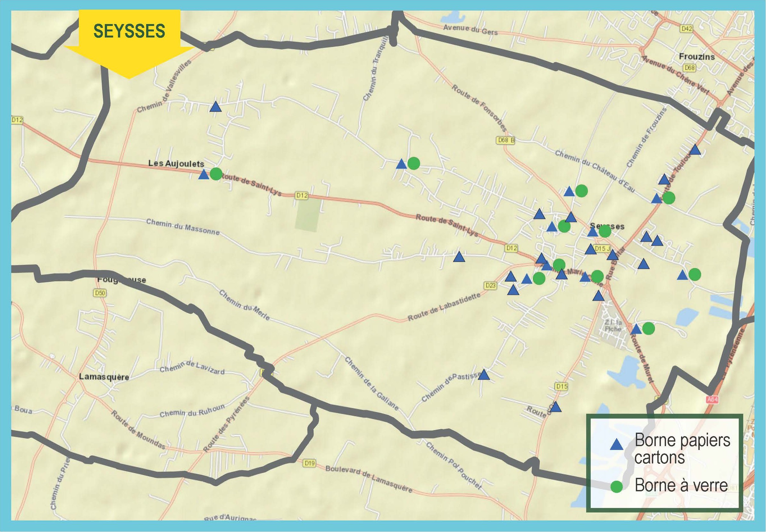This screenshot has width=766, height=532.
Task: Click the Frouzins town label
Action: 697,57
